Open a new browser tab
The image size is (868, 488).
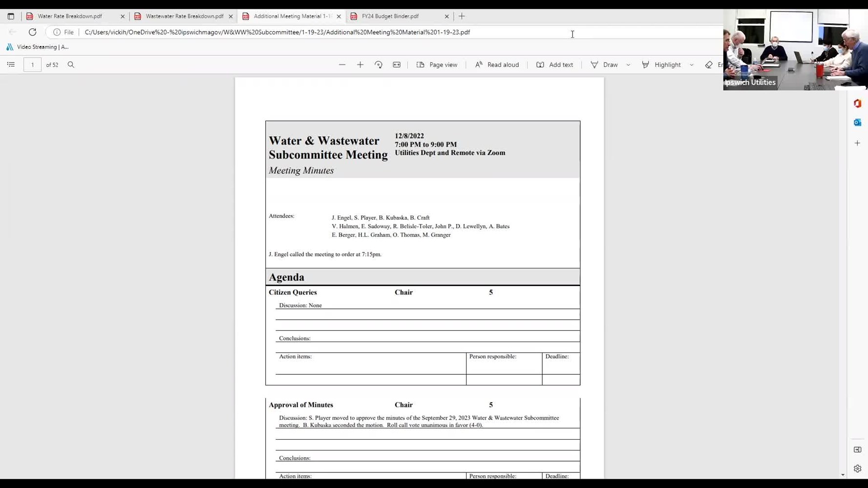[x=462, y=16]
